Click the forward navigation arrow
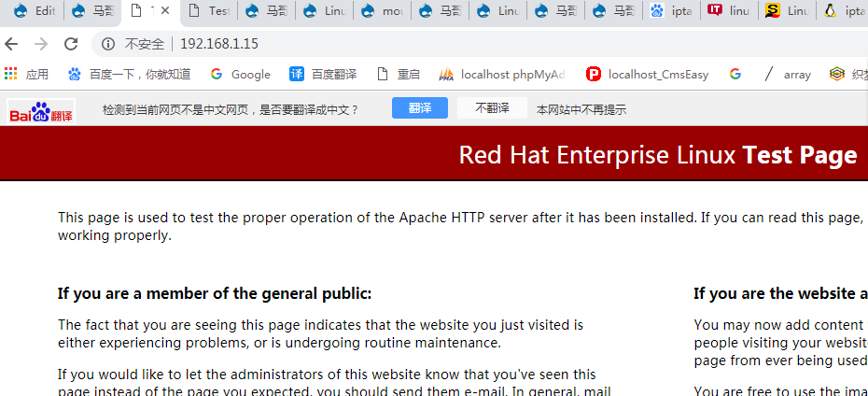This screenshot has height=396, width=868. click(x=41, y=44)
